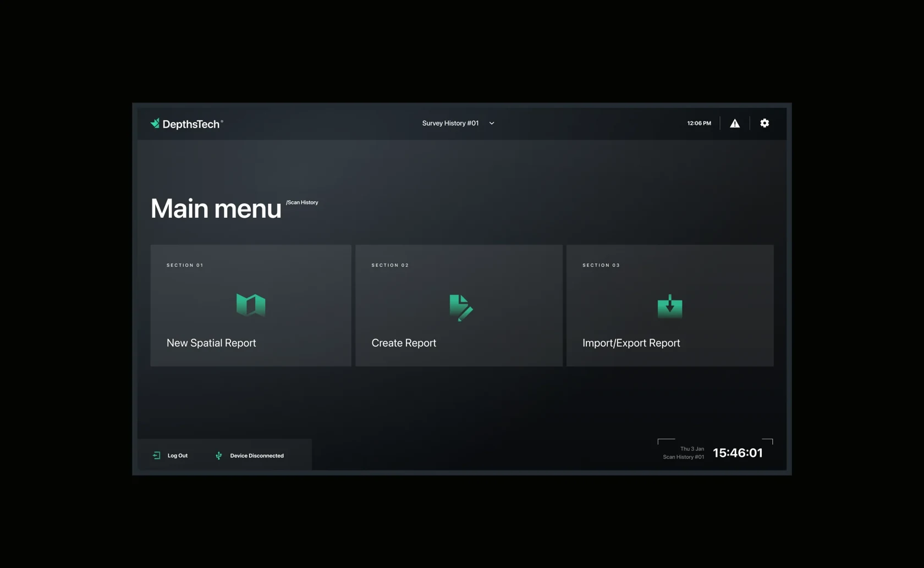The width and height of the screenshot is (924, 568).
Task: Click the Scan History #01 footer label
Action: [683, 457]
